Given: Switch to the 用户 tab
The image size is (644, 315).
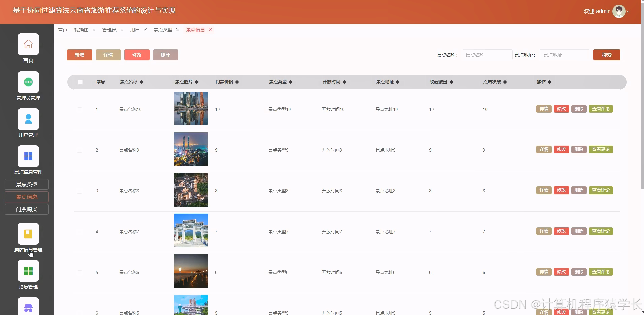Looking at the screenshot, I should pos(135,30).
